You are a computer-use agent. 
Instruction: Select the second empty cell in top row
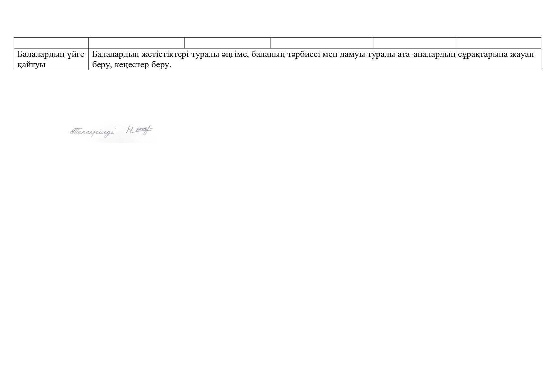[x=136, y=43]
